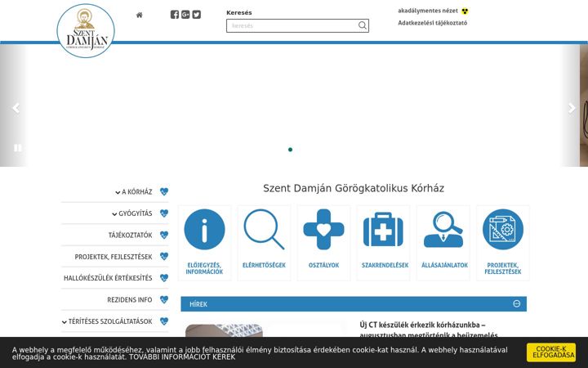Screen dimensions: 588x368
Task: Go to previous slide arrow
Action: coord(16,108)
